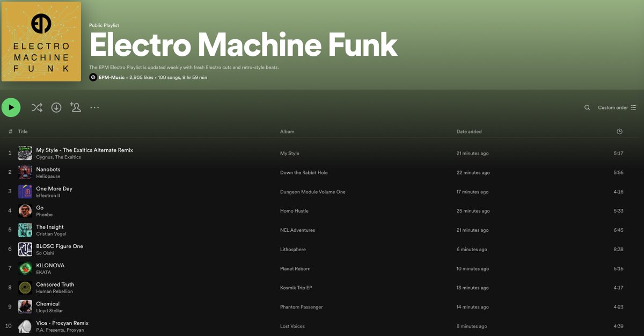Open artist link The Exaltics
The height and width of the screenshot is (336, 644).
tap(68, 157)
